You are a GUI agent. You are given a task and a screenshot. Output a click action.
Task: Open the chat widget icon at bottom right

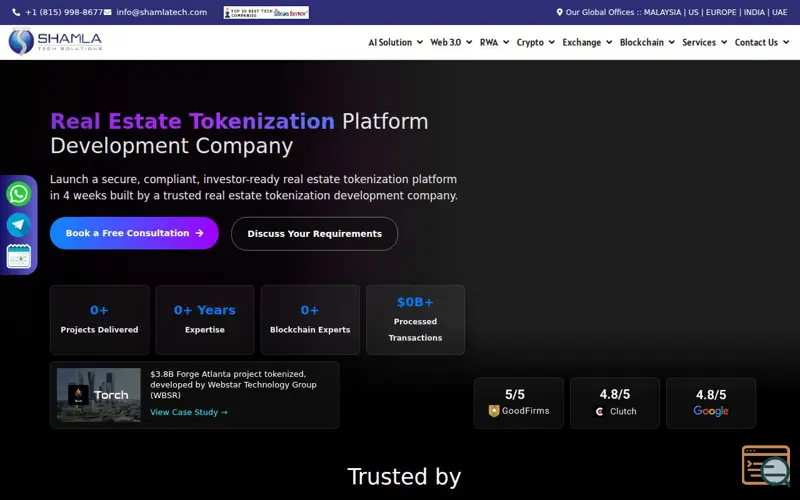(766, 466)
